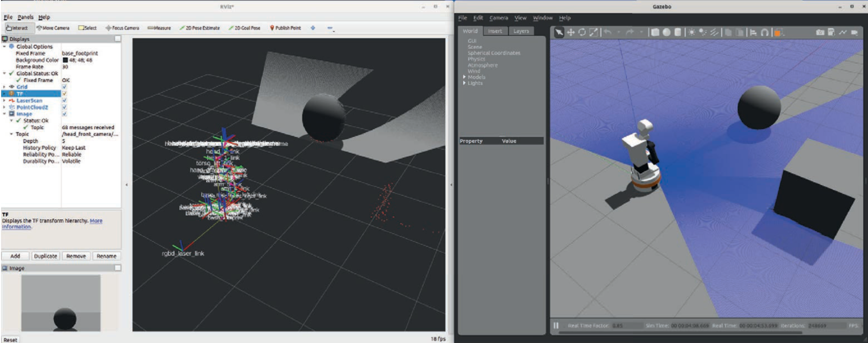Pause the Gazebo simulation
The image size is (868, 343).
[556, 326]
